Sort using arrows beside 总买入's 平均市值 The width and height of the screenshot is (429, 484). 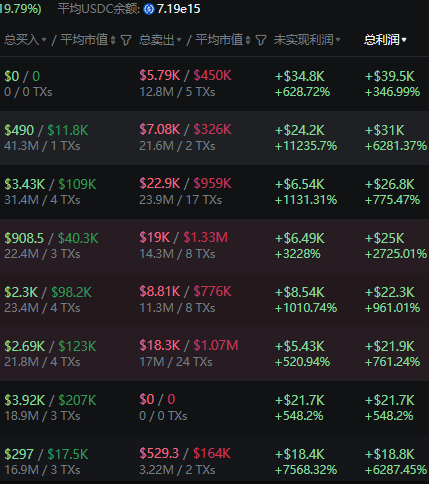pyautogui.click(x=113, y=40)
